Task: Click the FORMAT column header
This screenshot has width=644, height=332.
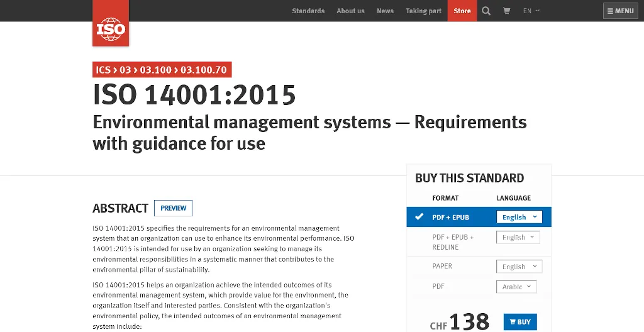Action: [x=445, y=198]
